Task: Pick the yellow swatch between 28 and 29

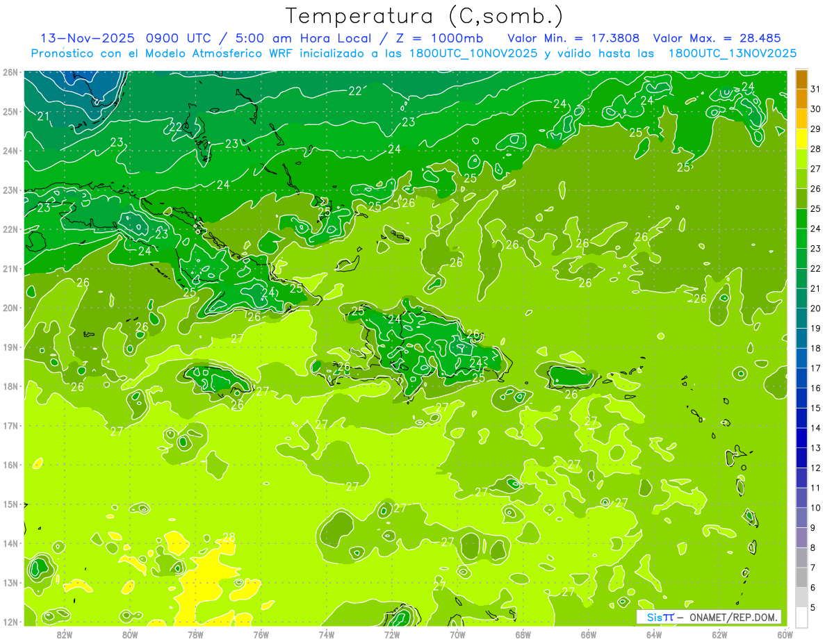Action: pos(801,139)
